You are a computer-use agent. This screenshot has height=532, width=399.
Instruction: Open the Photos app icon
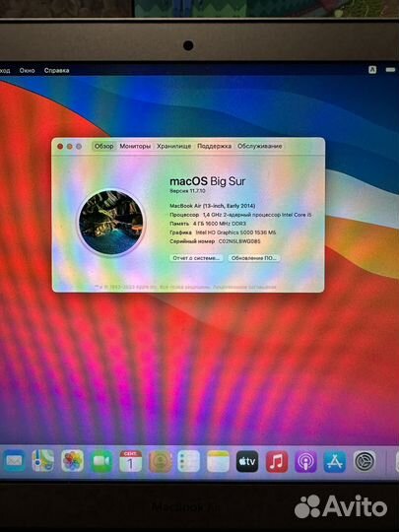click(72, 461)
